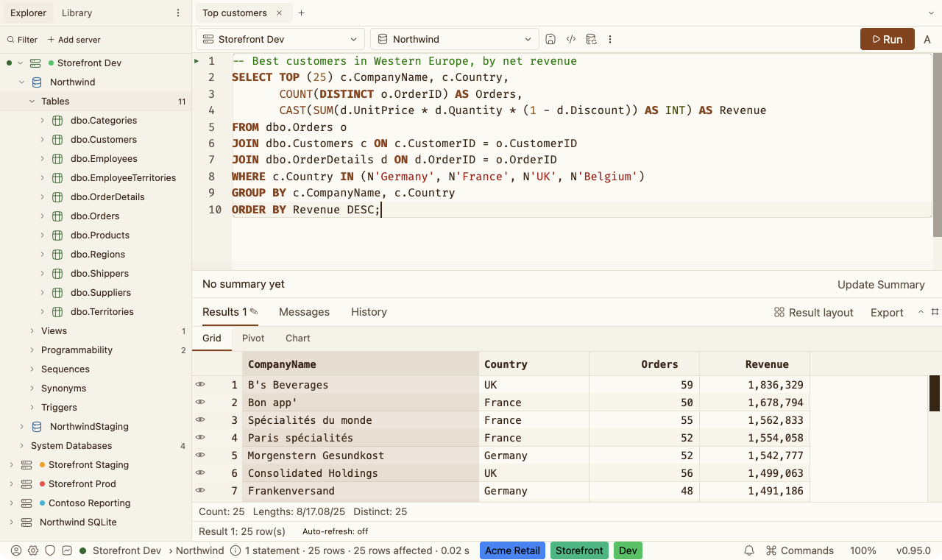Switch to the Explorer tab
The image size is (942, 560).
pyautogui.click(x=29, y=13)
